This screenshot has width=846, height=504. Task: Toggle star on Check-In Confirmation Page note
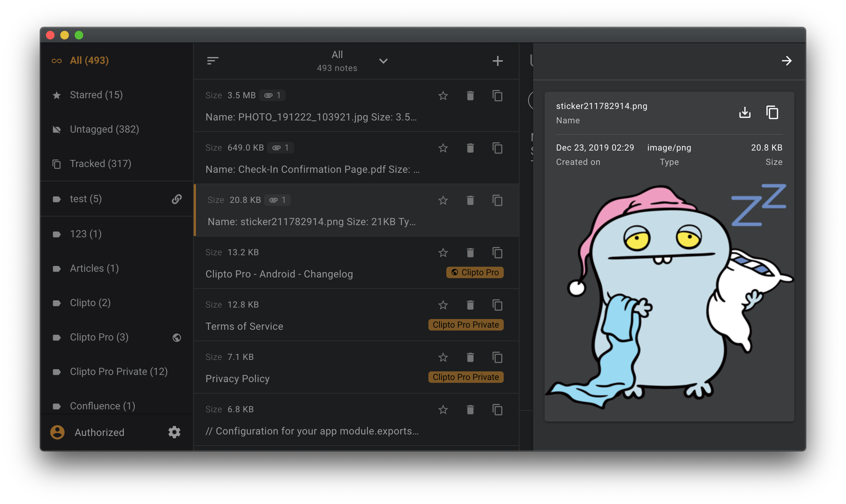443,148
